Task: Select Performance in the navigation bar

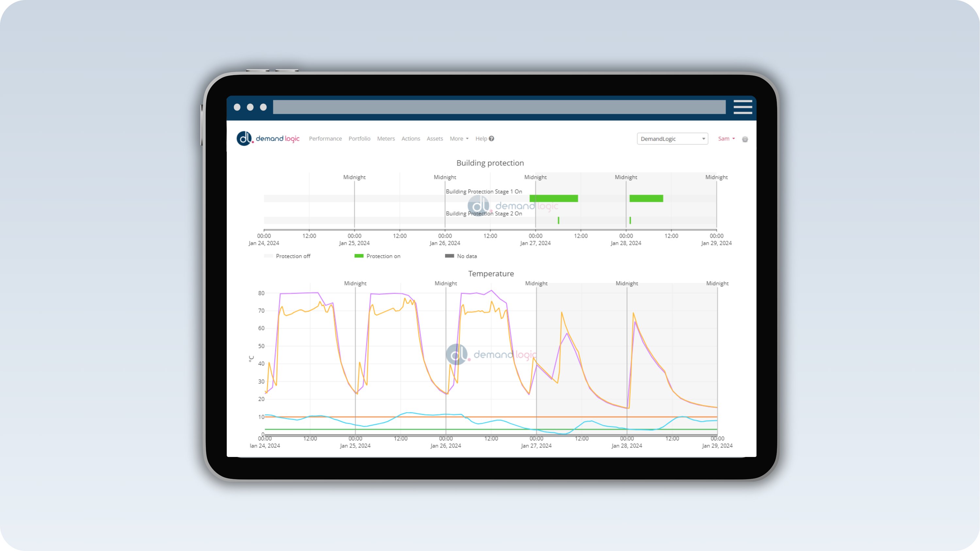Action: click(325, 138)
